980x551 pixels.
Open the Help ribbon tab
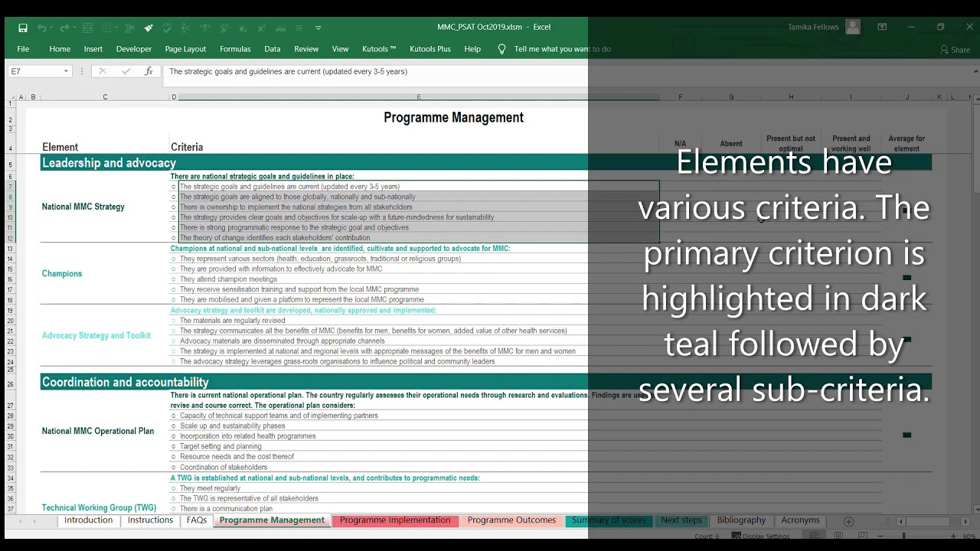click(472, 49)
